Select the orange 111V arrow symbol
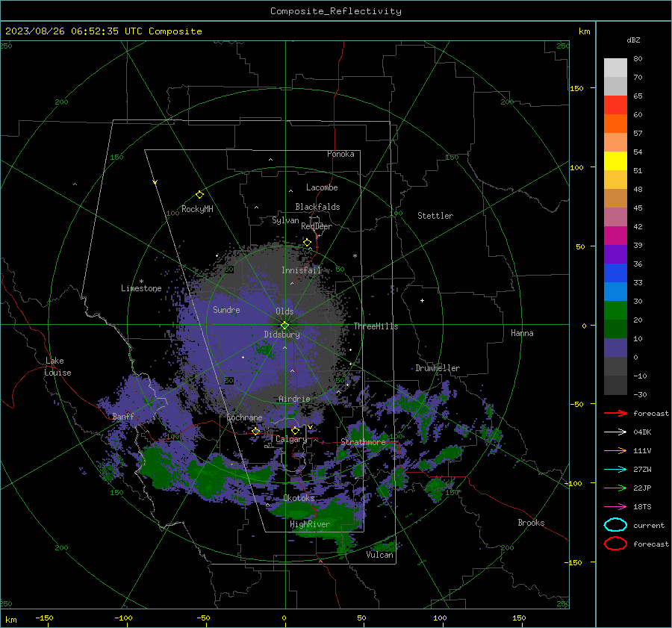This screenshot has height=628, width=672. pos(615,450)
